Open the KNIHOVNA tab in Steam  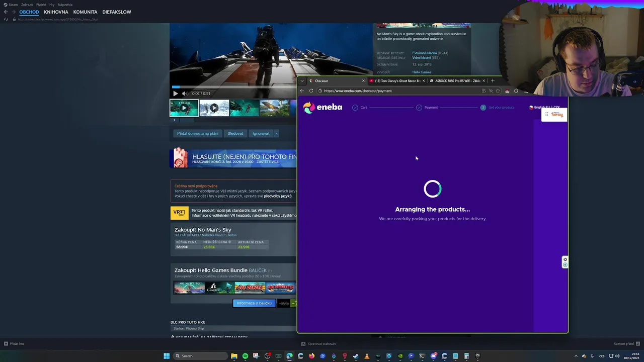click(56, 12)
